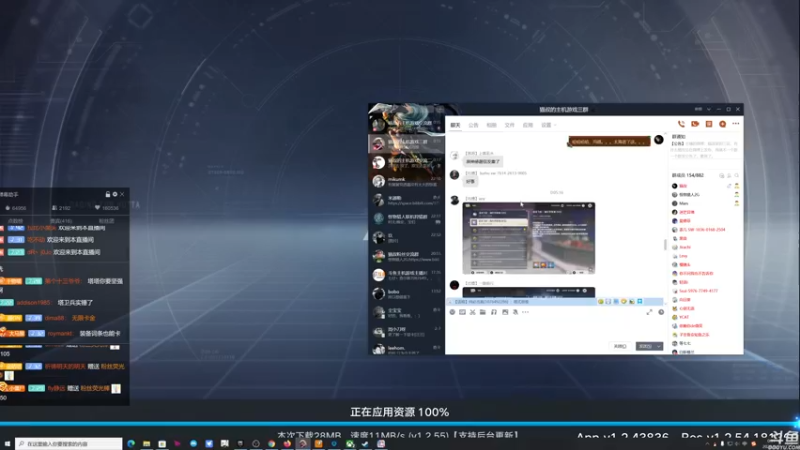Open the large shared screenshot image in the chat
The width and height of the screenshot is (800, 450).
click(529, 238)
